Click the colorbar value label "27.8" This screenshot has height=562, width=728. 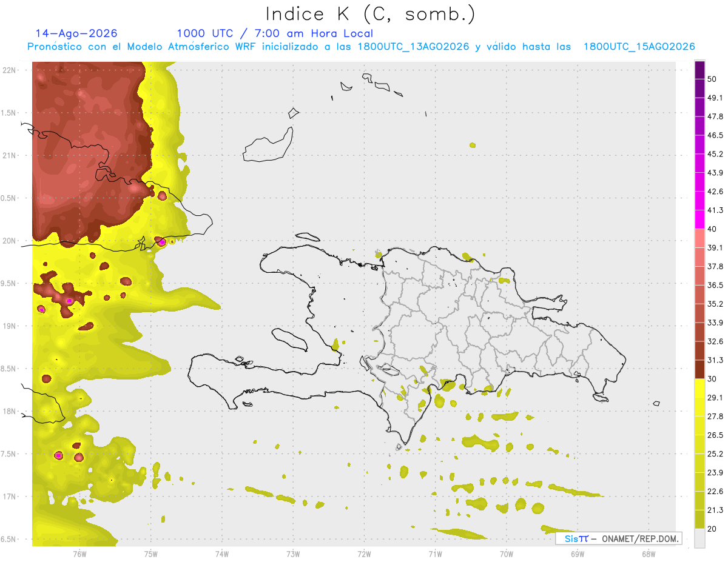[715, 416]
